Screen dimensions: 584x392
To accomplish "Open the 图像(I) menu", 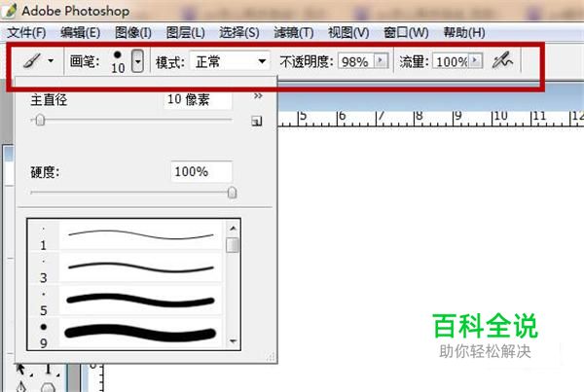I will coord(133,33).
